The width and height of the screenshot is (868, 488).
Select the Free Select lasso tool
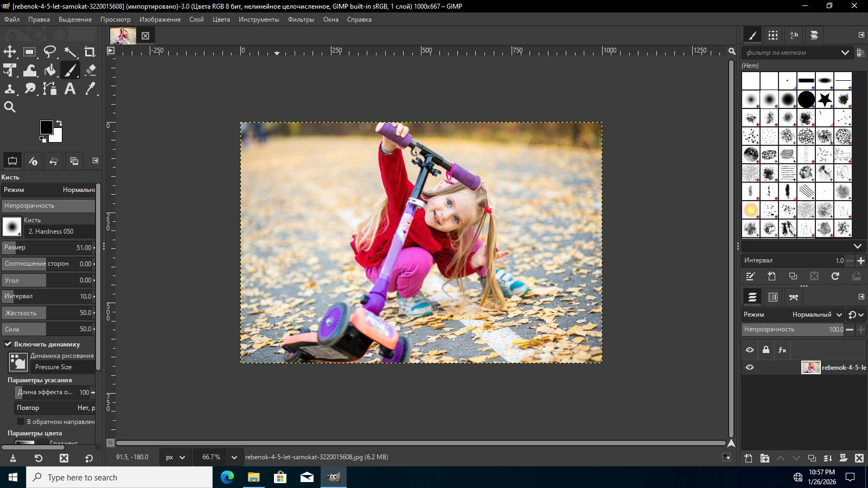50,52
